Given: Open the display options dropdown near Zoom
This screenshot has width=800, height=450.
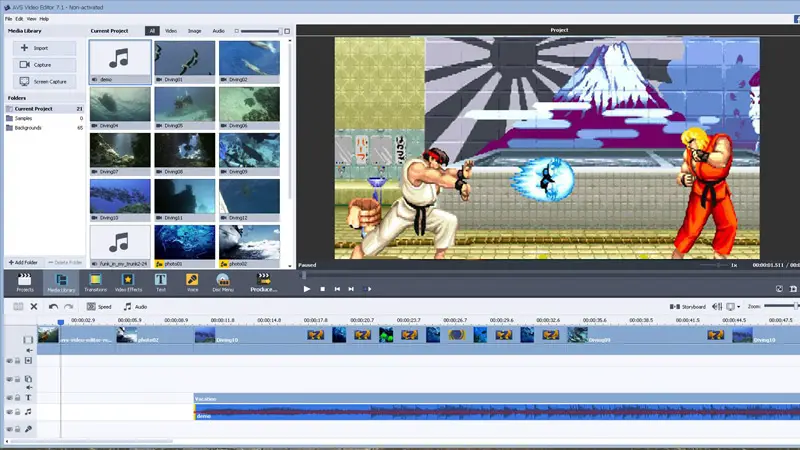Looking at the screenshot, I should click(733, 307).
